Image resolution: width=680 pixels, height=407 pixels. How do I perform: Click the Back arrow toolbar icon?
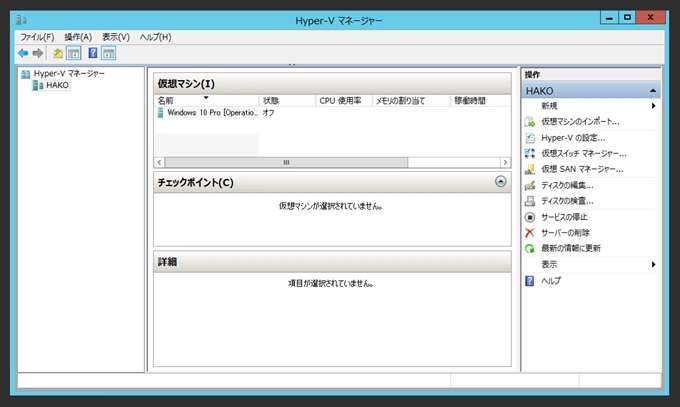23,53
